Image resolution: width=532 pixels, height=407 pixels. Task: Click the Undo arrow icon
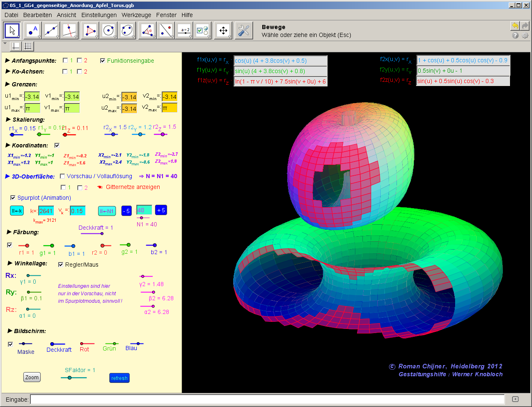point(515,26)
